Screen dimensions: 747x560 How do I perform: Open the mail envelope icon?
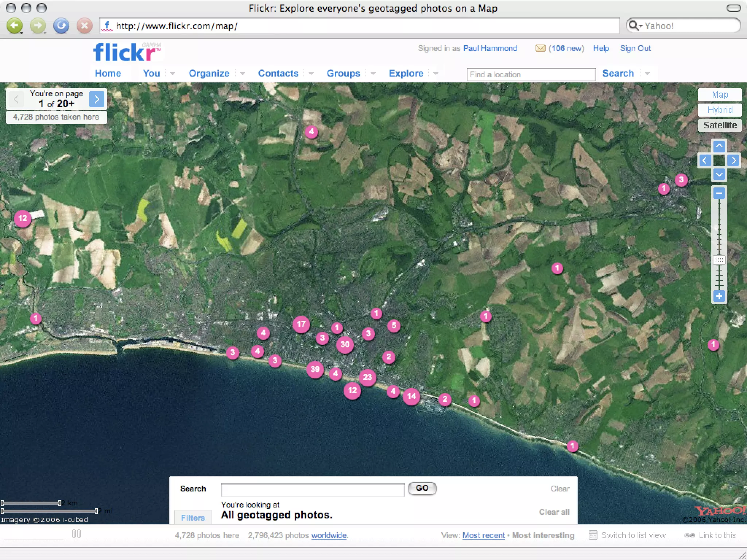[x=540, y=48]
